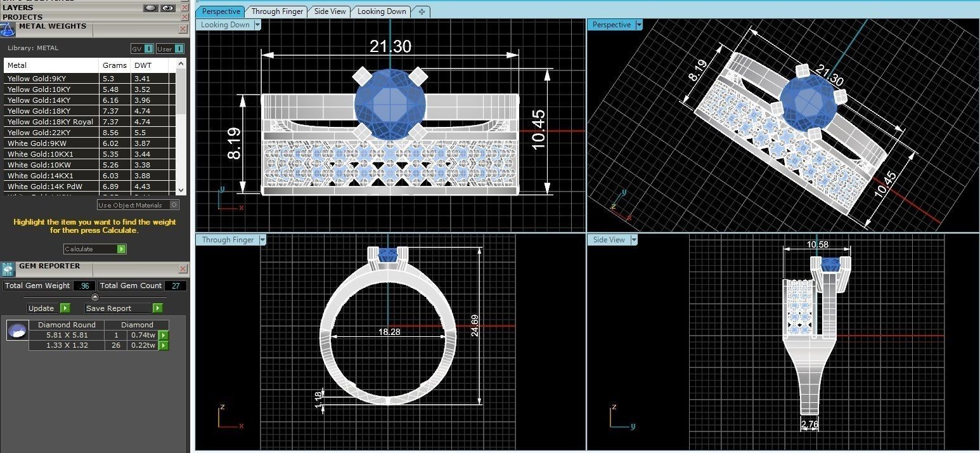Select the Yellow Gold:22KY row
The width and height of the screenshot is (980, 453).
(x=88, y=133)
